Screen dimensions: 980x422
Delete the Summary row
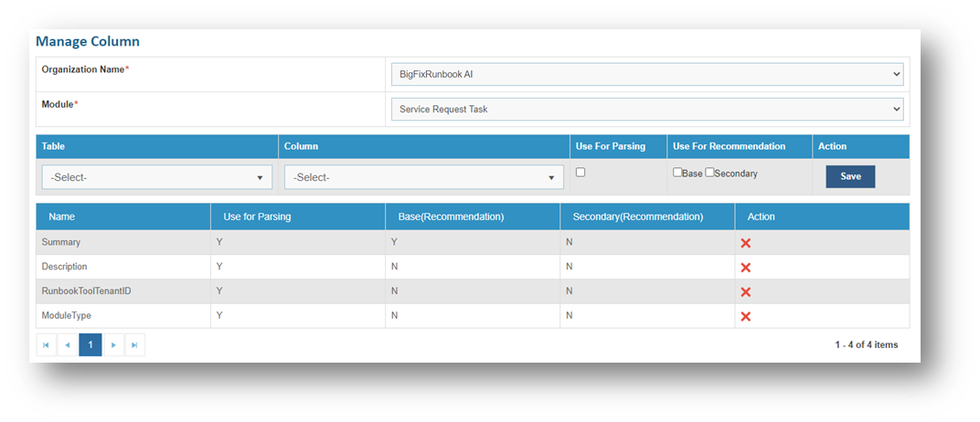click(x=745, y=243)
